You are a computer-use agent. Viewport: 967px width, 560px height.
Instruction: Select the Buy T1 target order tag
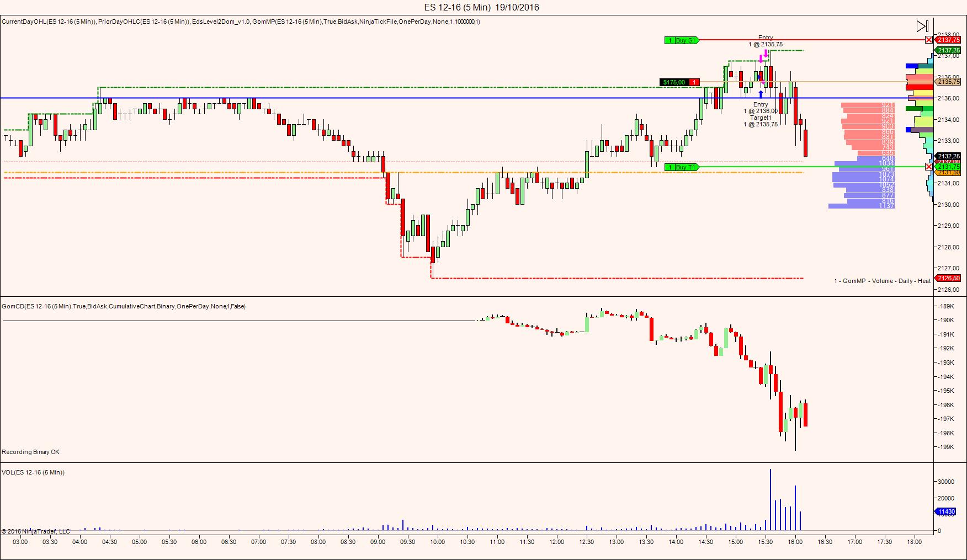(682, 167)
